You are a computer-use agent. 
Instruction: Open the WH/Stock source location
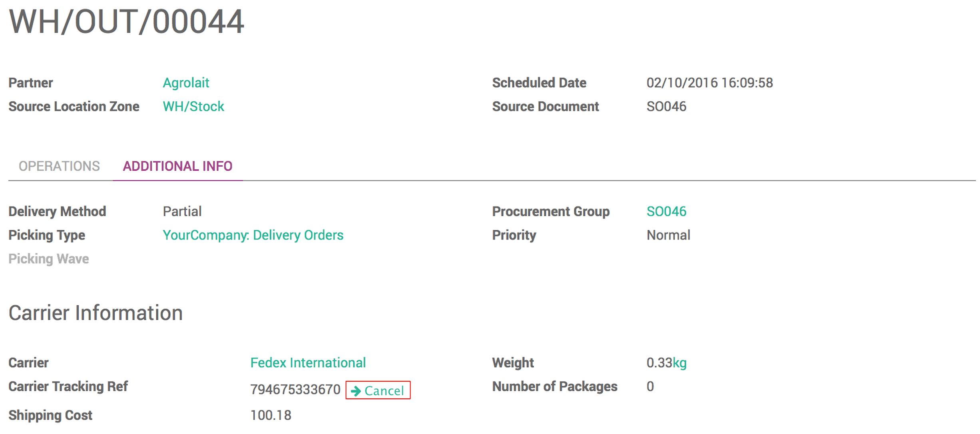point(193,106)
